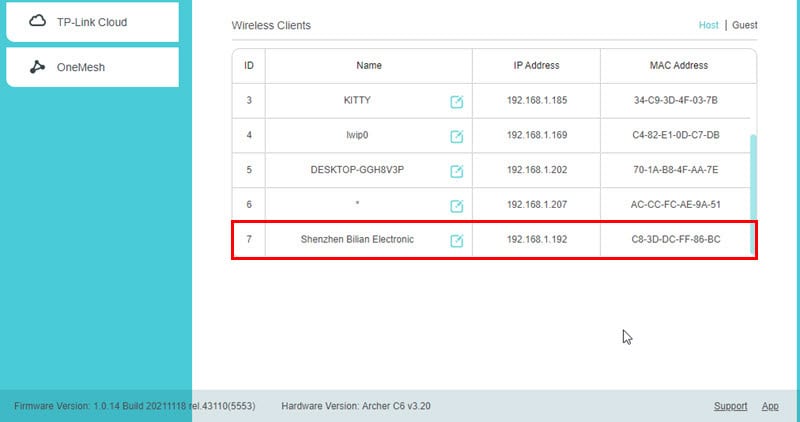
Task: Click ID cell of the lwip0 row
Action: (x=249, y=135)
